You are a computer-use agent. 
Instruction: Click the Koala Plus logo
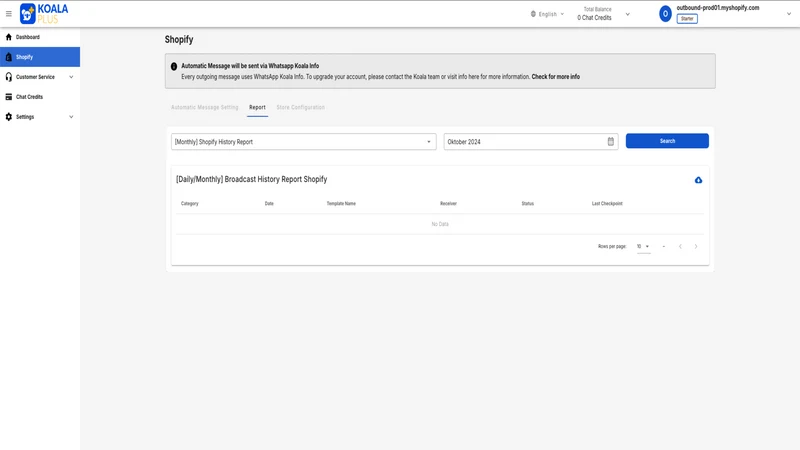(x=44, y=14)
